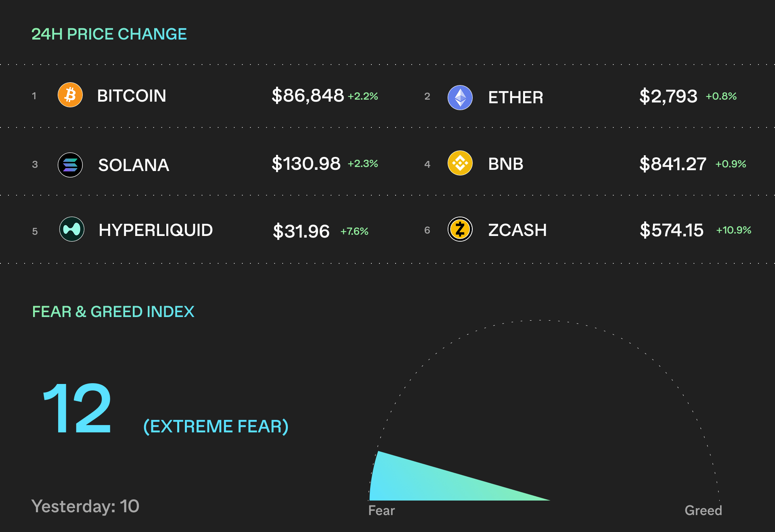Select the HYPERLIQUID name label

[x=156, y=230]
